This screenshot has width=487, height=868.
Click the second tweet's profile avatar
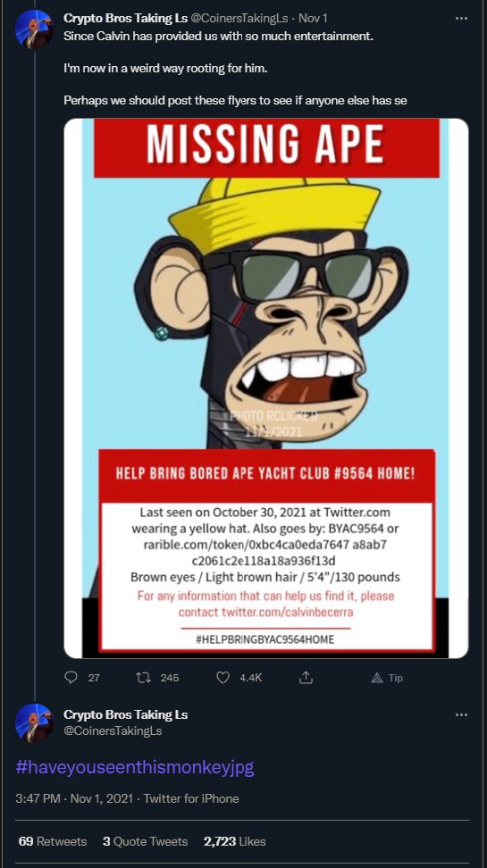[x=34, y=723]
